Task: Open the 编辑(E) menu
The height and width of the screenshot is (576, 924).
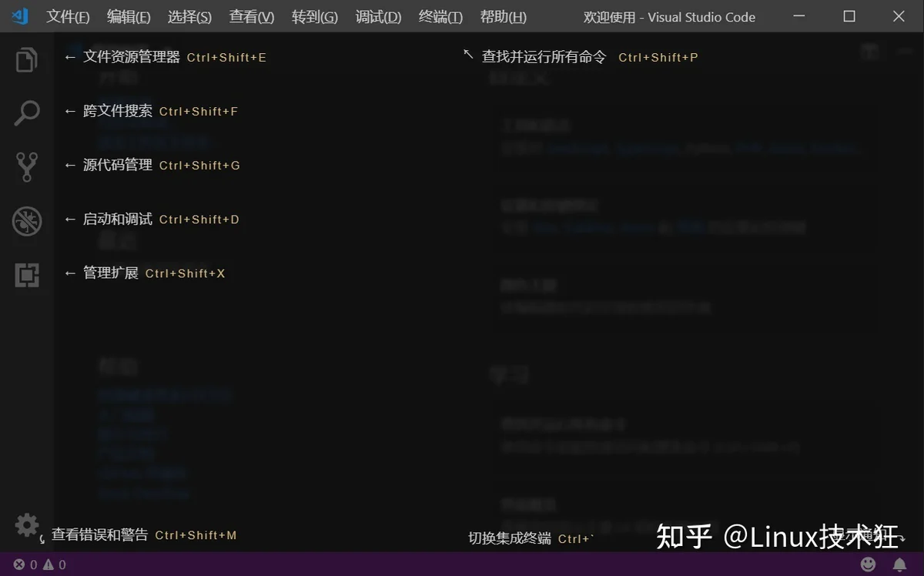Action: tap(129, 17)
